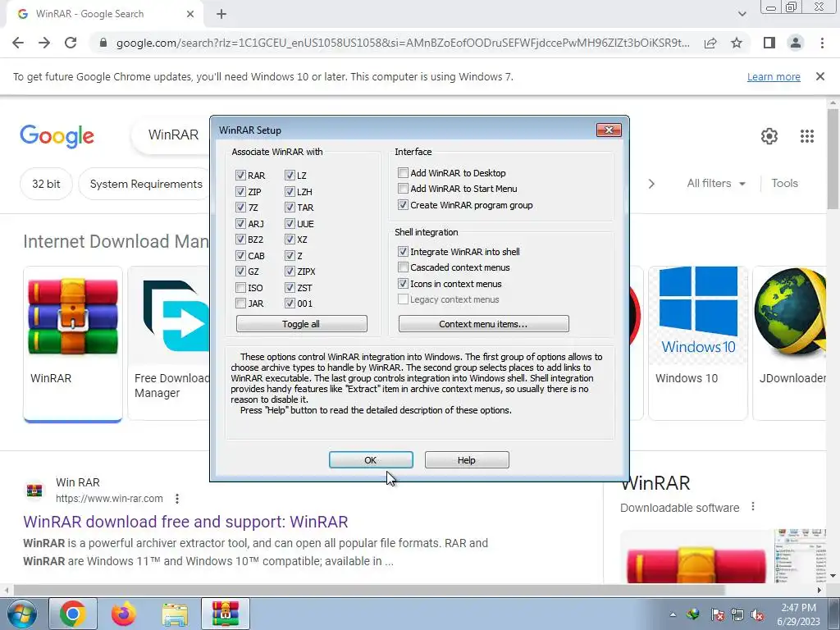Dismiss the Chrome update notification bar
This screenshot has width=840, height=630.
[x=820, y=76]
